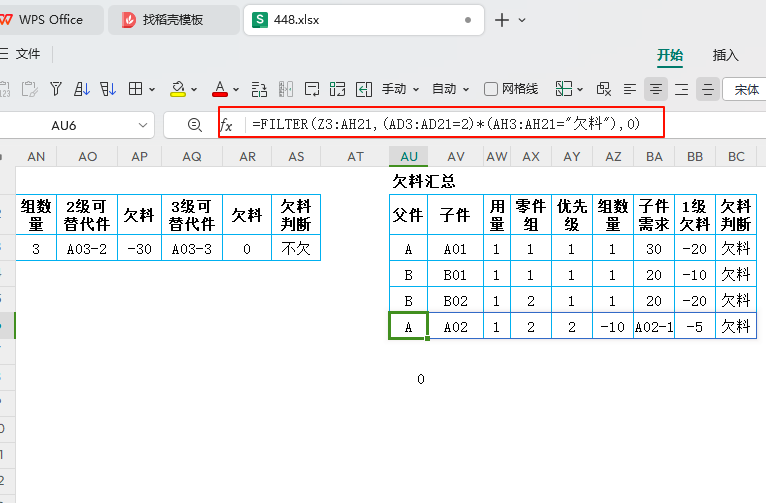Click the 子件需求 header cell
The height and width of the screenshot is (503, 766).
tap(654, 215)
